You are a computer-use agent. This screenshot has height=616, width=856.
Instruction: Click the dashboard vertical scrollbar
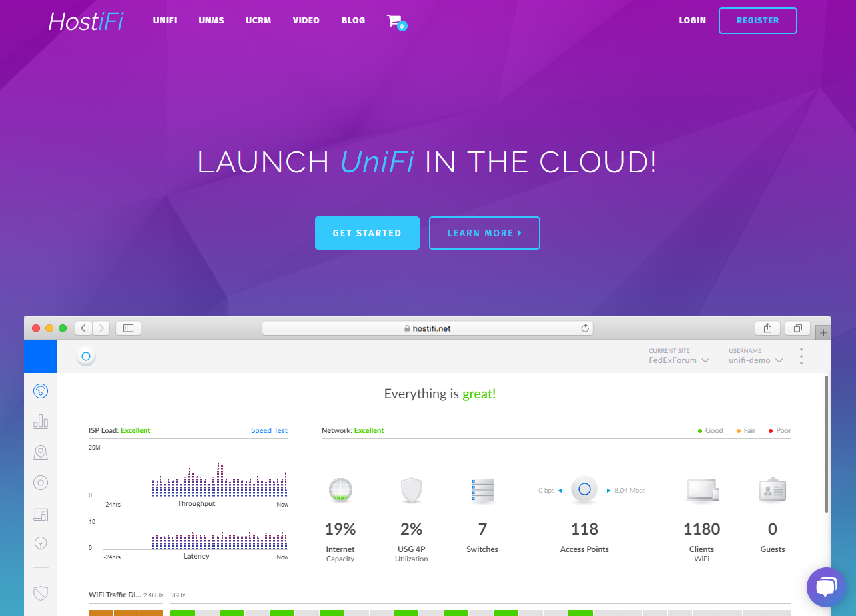(827, 444)
